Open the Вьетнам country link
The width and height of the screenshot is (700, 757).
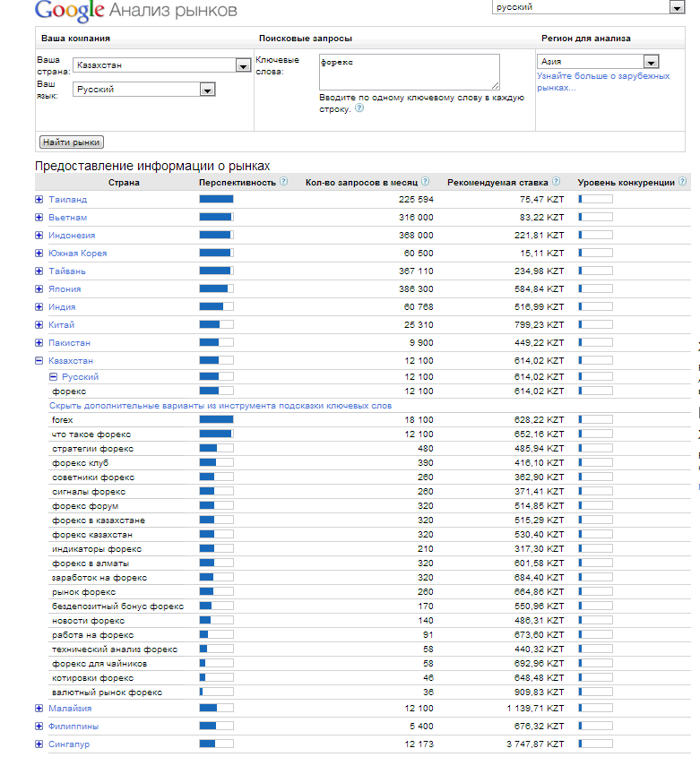click(x=67, y=218)
